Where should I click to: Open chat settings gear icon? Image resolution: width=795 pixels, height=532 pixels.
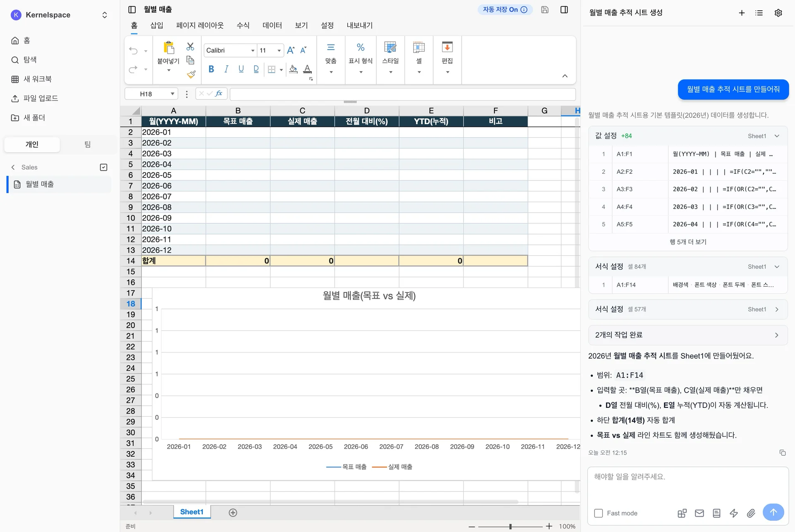pyautogui.click(x=778, y=13)
